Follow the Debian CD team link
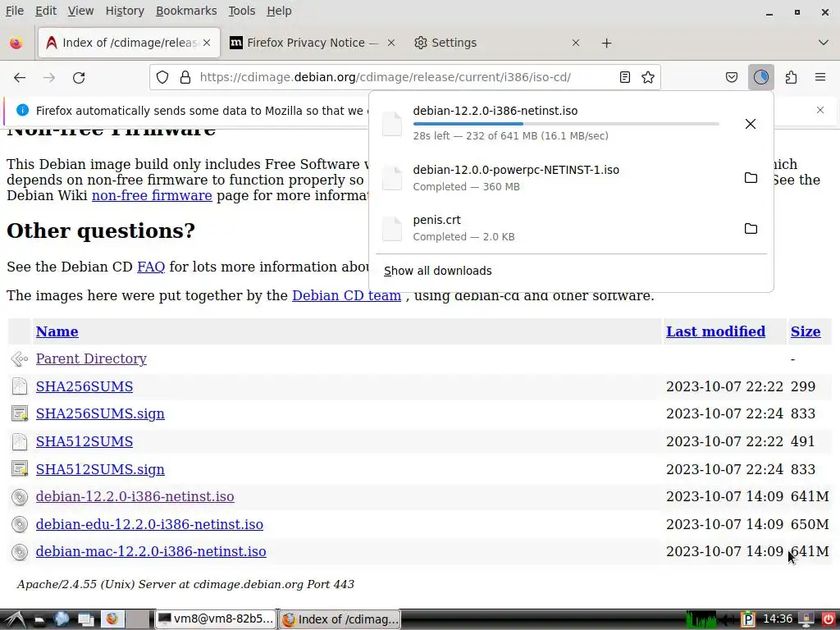Viewport: 840px width, 630px height. tap(347, 295)
